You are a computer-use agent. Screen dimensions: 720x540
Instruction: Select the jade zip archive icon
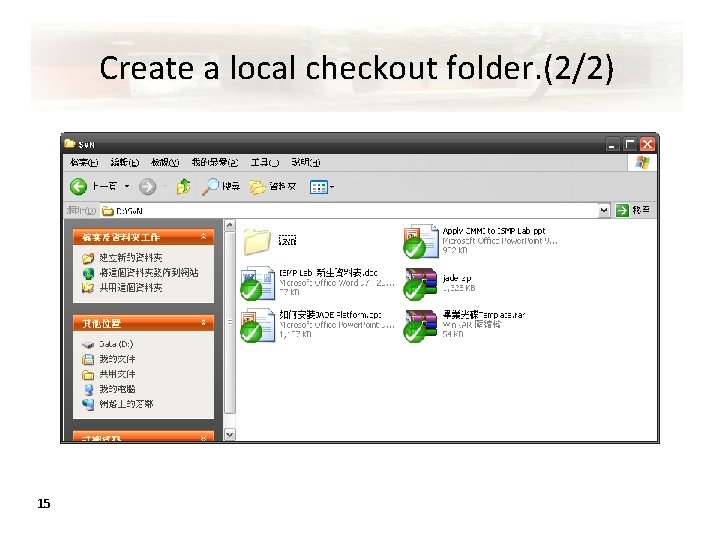coord(420,283)
